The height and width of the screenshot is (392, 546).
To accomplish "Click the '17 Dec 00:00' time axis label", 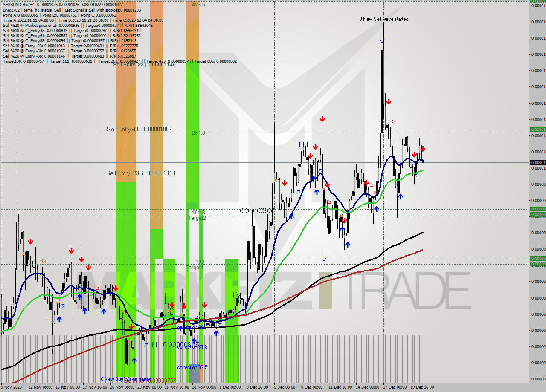I will coord(395,387).
